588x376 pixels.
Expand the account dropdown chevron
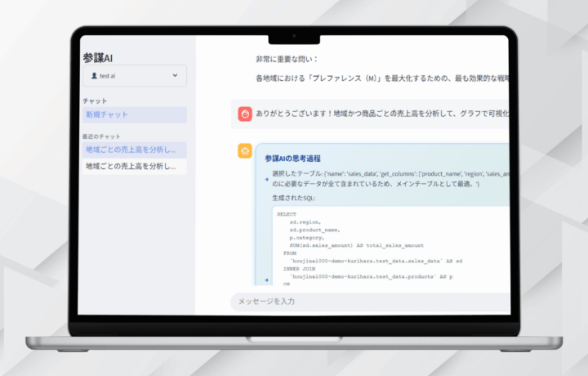click(175, 76)
